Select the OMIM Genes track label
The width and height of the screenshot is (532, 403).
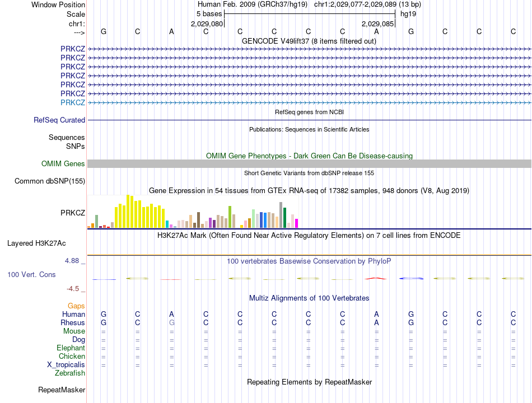(x=63, y=164)
